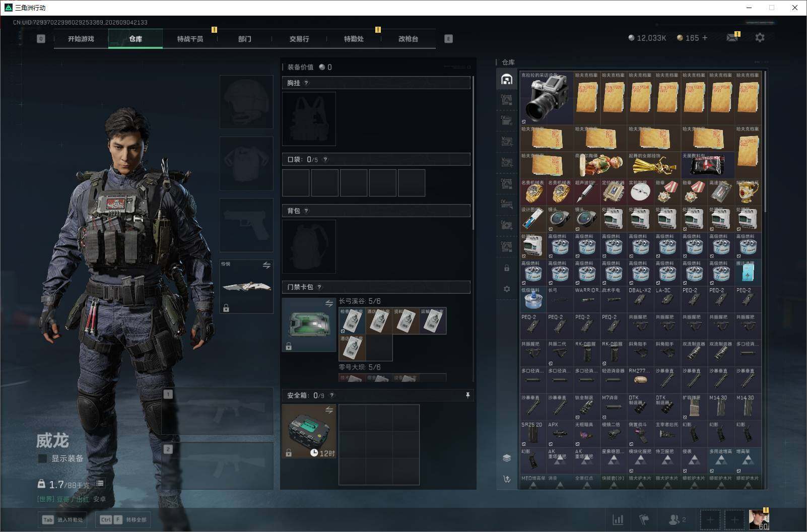Select the empty helmet slot
The width and height of the screenshot is (807, 532).
click(246, 102)
